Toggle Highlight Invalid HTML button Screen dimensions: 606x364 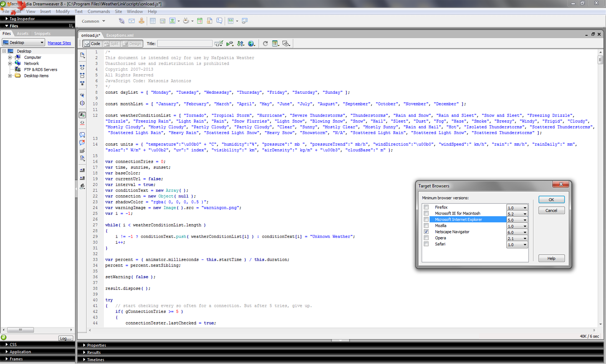pos(82,123)
